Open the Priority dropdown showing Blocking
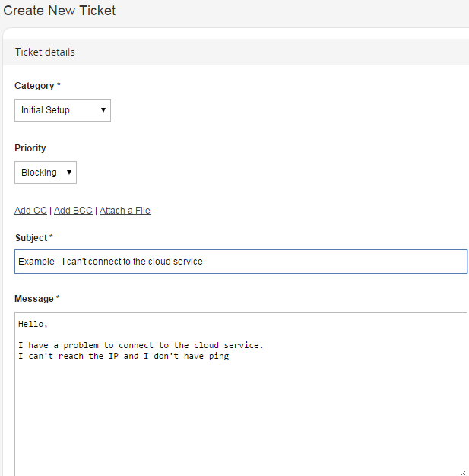Image resolution: width=469 pixels, height=476 pixels. click(x=46, y=173)
